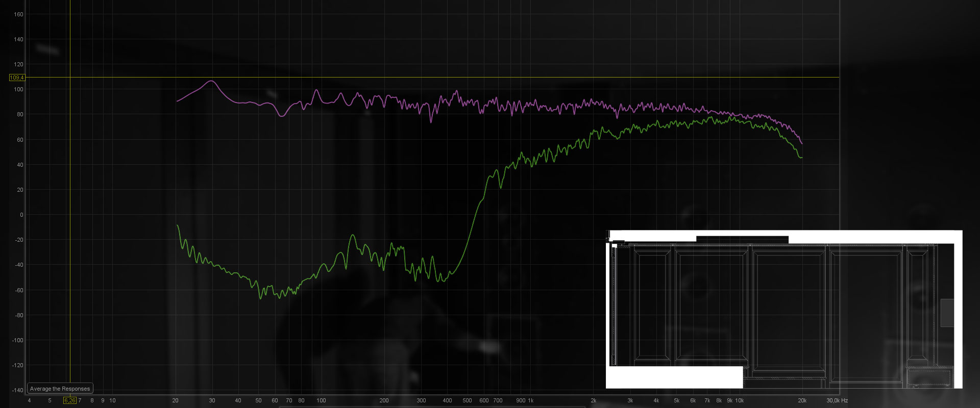Click the 200 label on the frequency axis

point(384,400)
